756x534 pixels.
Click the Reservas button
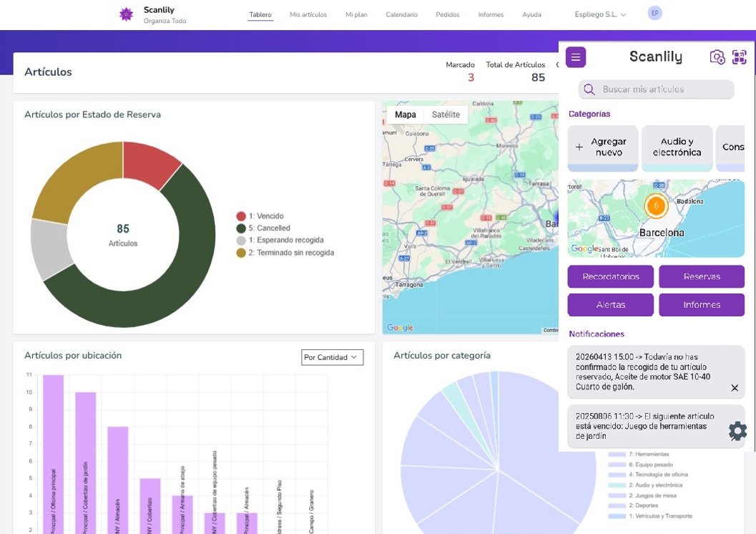[x=702, y=276]
